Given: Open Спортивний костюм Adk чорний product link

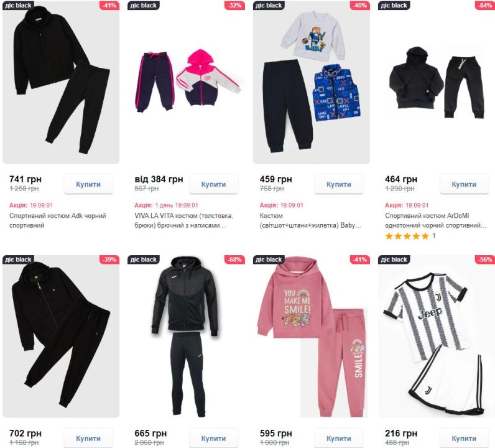Looking at the screenshot, I should [x=57, y=220].
